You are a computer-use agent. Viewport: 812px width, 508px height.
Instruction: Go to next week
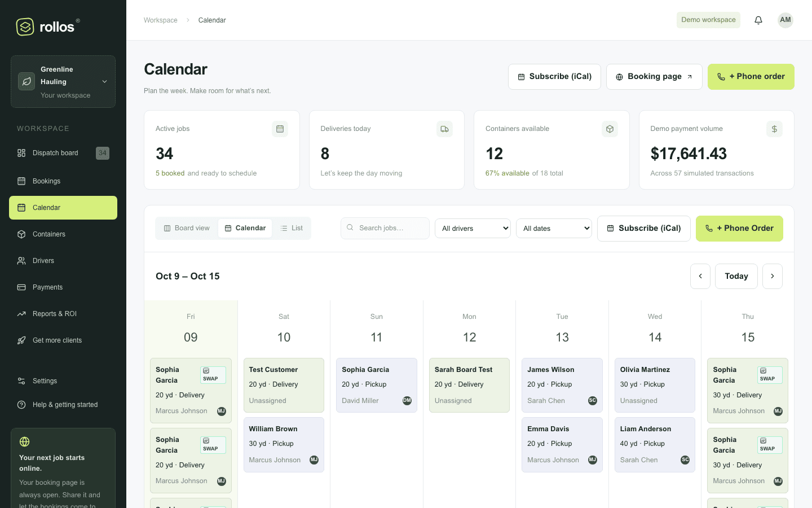click(773, 277)
